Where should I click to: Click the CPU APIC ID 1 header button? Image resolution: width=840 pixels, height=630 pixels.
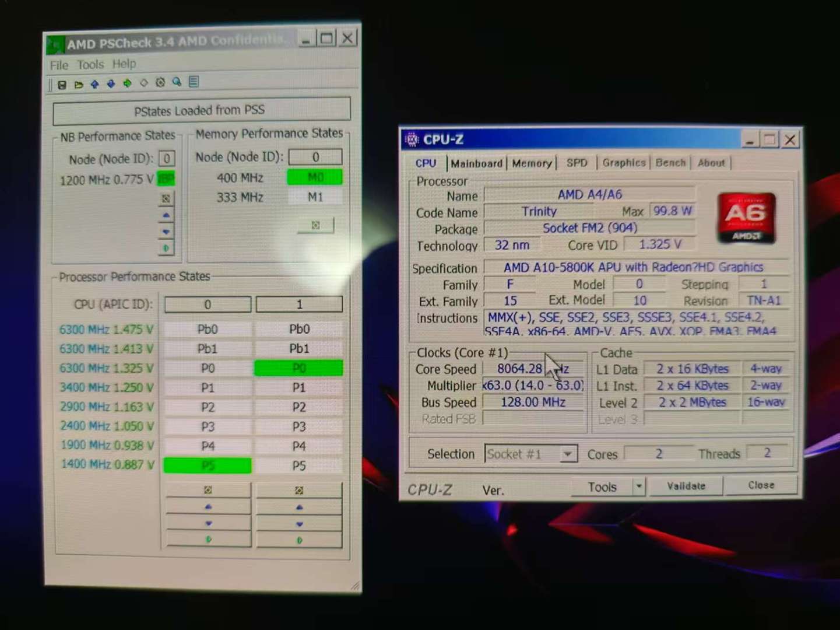pyautogui.click(x=299, y=304)
